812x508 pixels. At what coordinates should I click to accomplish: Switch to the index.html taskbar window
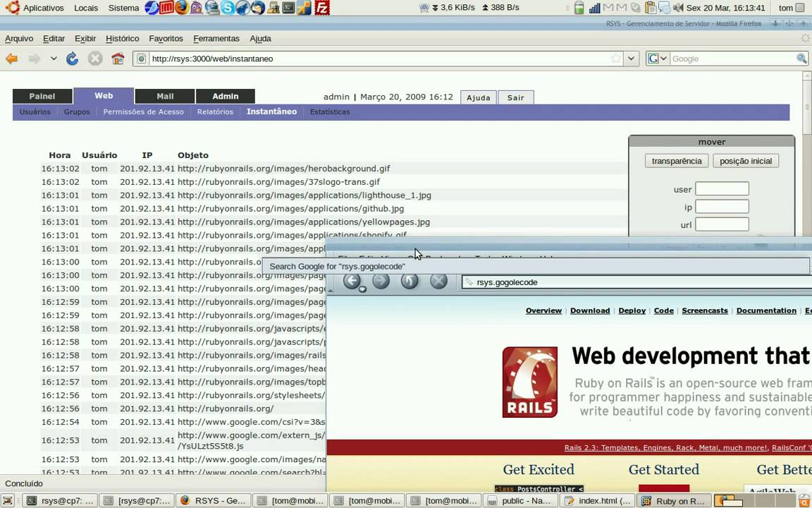coord(598,501)
